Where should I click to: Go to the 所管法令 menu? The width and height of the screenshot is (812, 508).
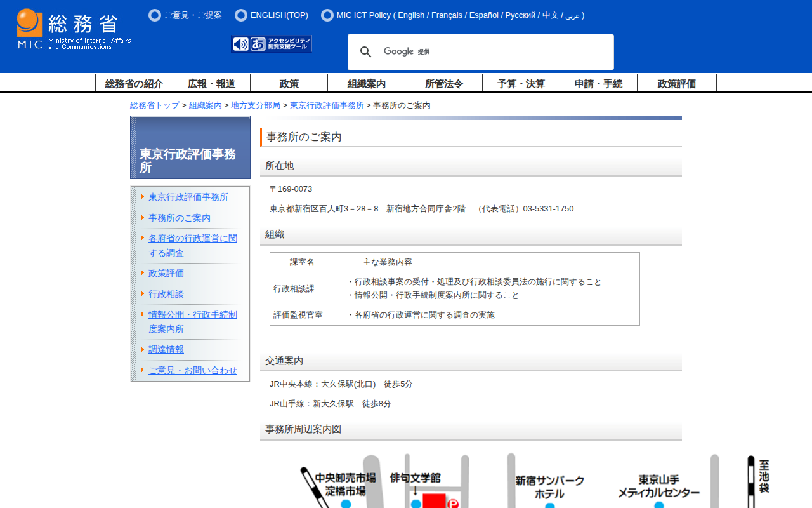point(443,83)
